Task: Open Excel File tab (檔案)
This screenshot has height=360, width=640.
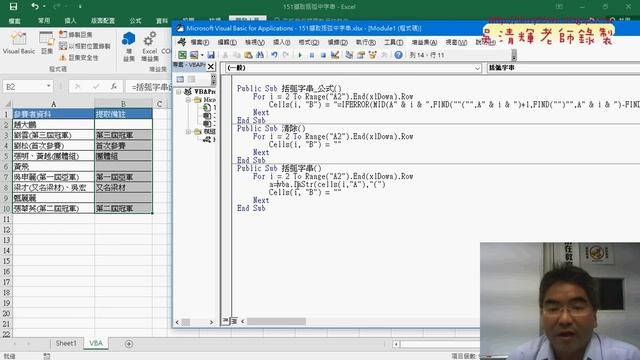Action: coord(15,20)
